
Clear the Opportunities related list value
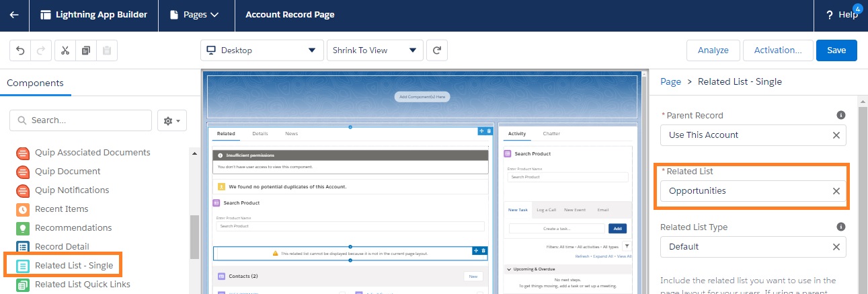[x=836, y=191]
